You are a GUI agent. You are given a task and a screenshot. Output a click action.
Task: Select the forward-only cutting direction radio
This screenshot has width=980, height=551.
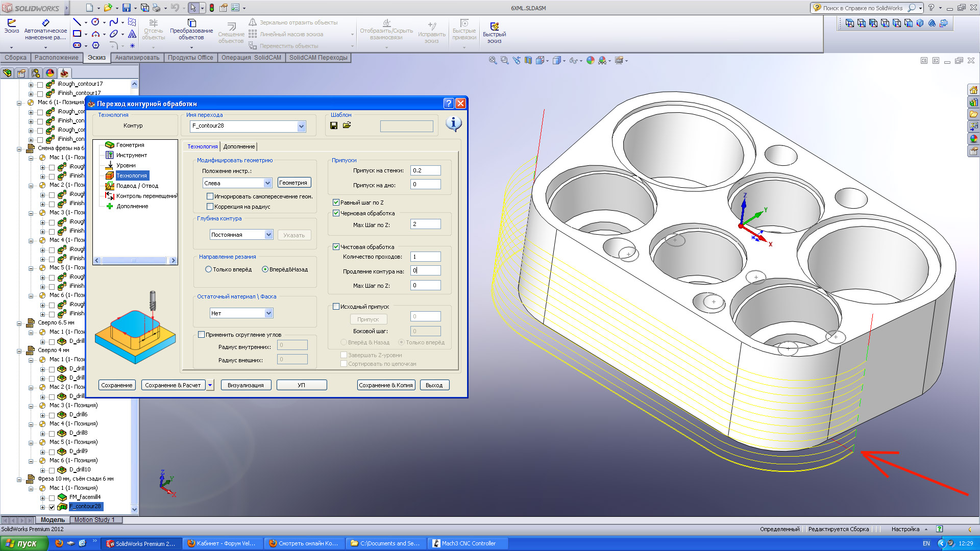208,269
